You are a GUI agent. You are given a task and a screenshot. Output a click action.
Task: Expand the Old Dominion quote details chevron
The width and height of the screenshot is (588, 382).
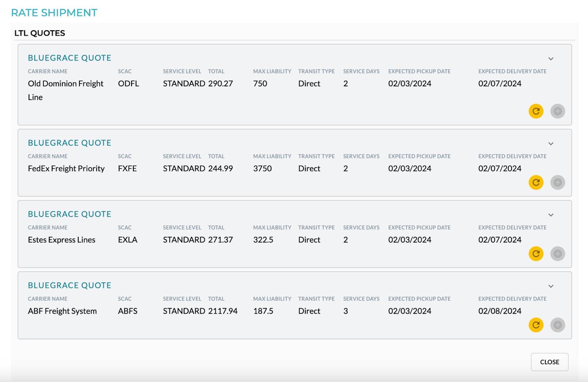tap(551, 59)
